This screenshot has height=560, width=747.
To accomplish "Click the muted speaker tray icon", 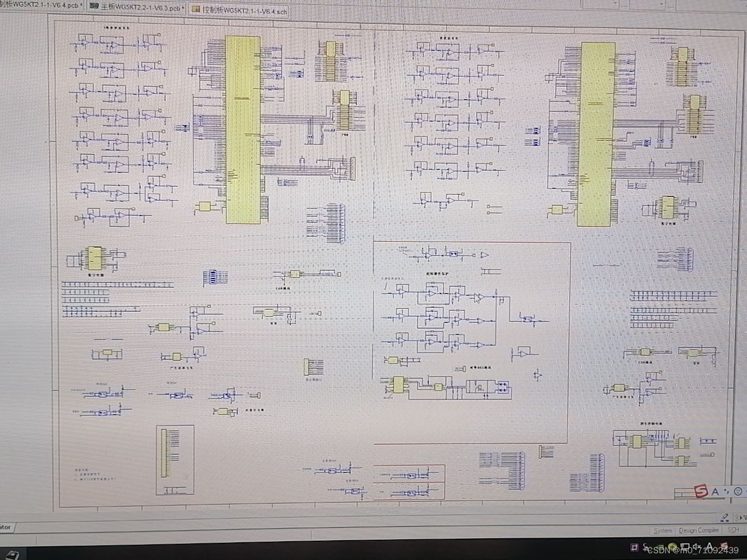I will click(x=696, y=547).
